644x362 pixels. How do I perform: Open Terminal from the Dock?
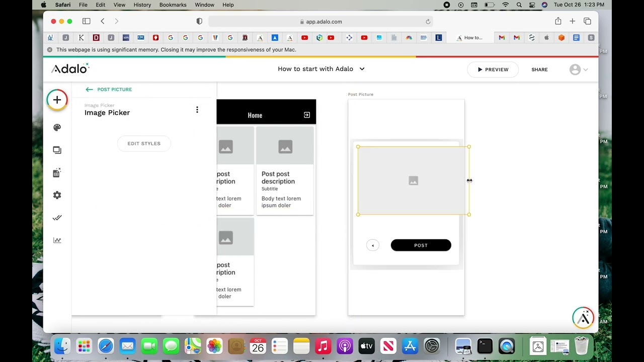pyautogui.click(x=485, y=346)
